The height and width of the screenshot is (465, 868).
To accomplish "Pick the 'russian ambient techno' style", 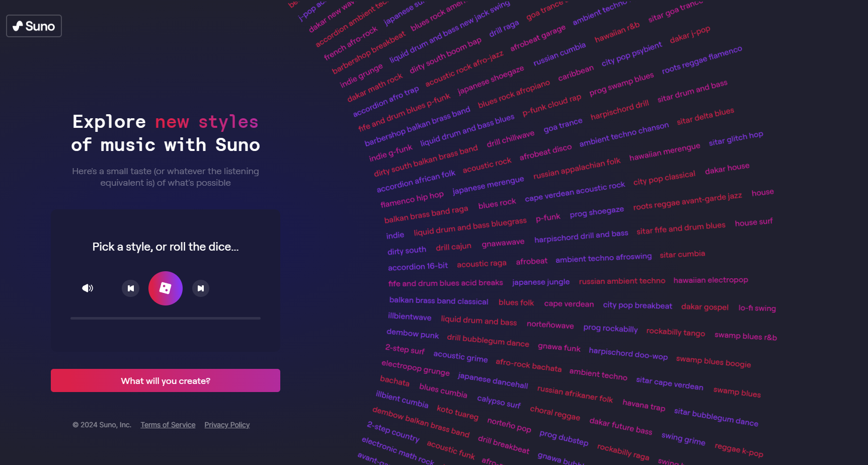I will pos(622,281).
